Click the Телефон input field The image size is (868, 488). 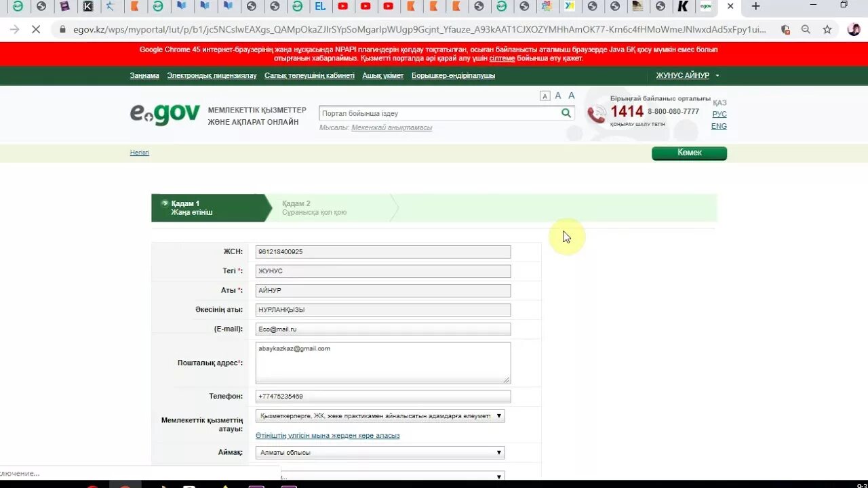(383, 396)
